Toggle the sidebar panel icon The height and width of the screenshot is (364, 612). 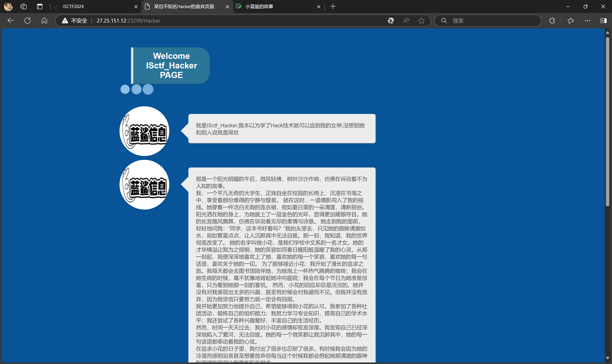coord(603,21)
